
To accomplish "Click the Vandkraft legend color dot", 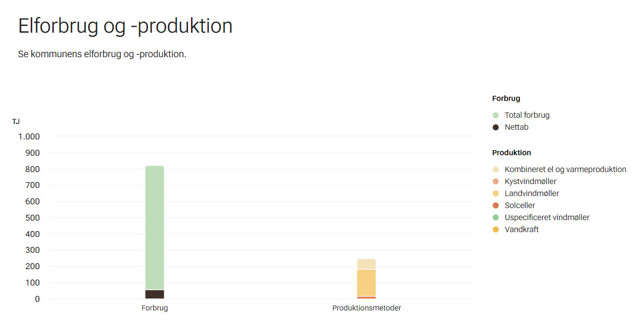I will click(x=496, y=230).
